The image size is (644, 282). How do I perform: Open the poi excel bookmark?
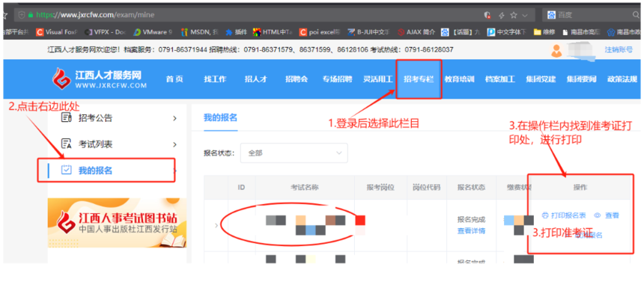(321, 32)
